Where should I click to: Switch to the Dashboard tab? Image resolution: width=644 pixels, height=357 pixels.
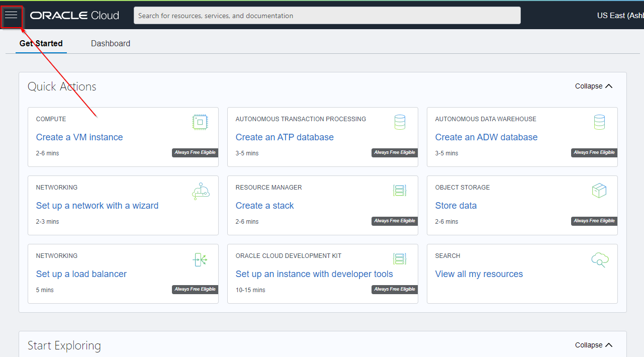[111, 44]
